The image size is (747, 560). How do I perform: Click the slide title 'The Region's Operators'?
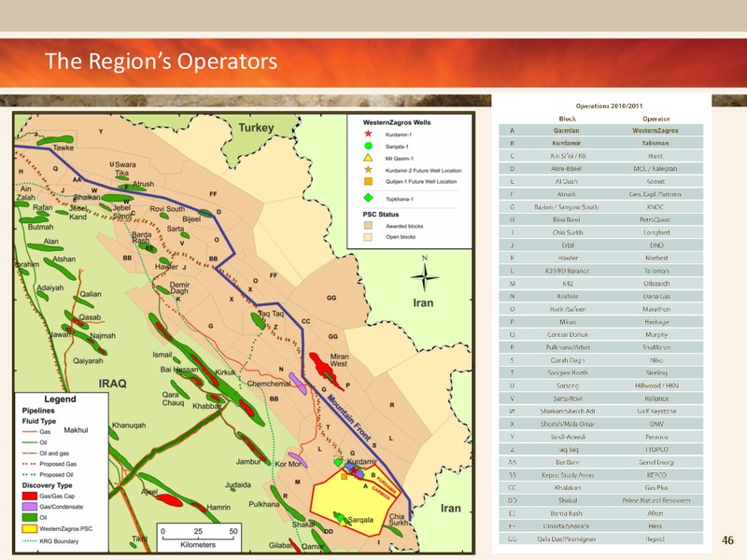(x=161, y=62)
